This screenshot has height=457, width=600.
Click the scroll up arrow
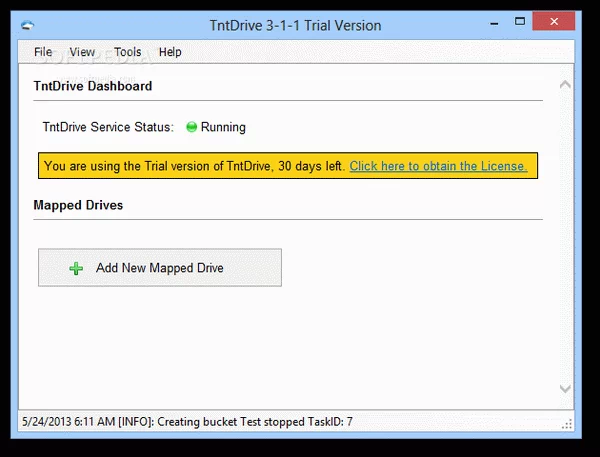pyautogui.click(x=565, y=85)
